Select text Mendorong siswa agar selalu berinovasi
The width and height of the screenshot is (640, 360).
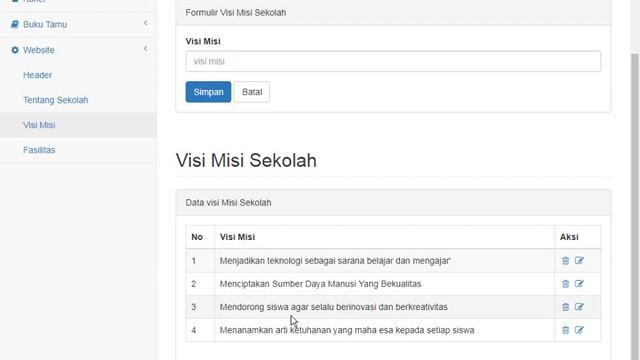(298, 307)
